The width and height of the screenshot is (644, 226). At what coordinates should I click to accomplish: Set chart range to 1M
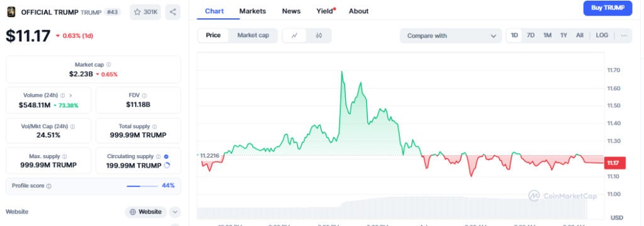(547, 36)
